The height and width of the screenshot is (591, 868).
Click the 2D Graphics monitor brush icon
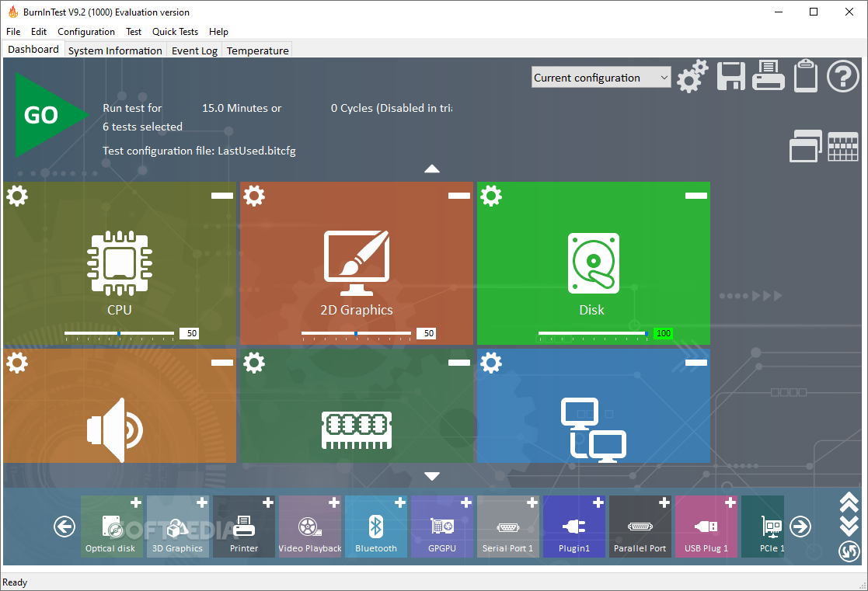(357, 262)
